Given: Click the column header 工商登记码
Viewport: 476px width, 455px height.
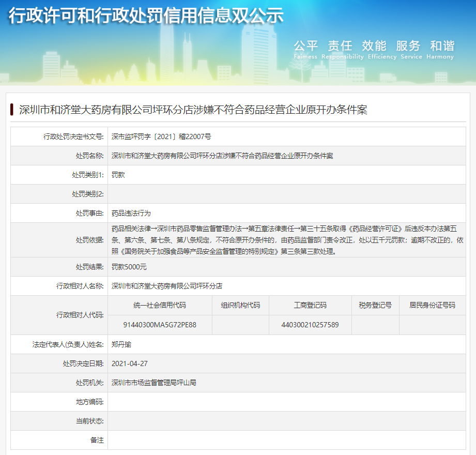Looking at the screenshot, I should (x=310, y=305).
